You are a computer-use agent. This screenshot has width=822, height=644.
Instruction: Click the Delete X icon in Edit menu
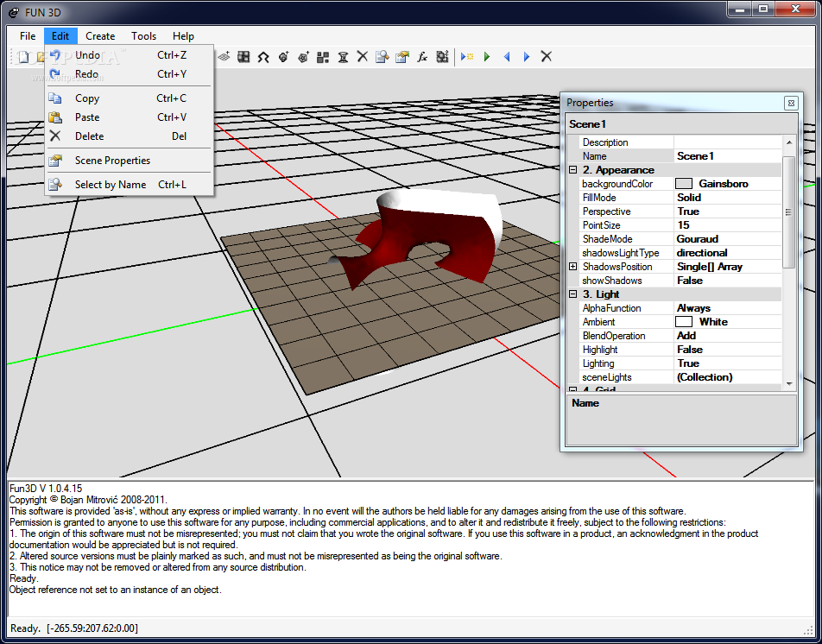point(55,136)
